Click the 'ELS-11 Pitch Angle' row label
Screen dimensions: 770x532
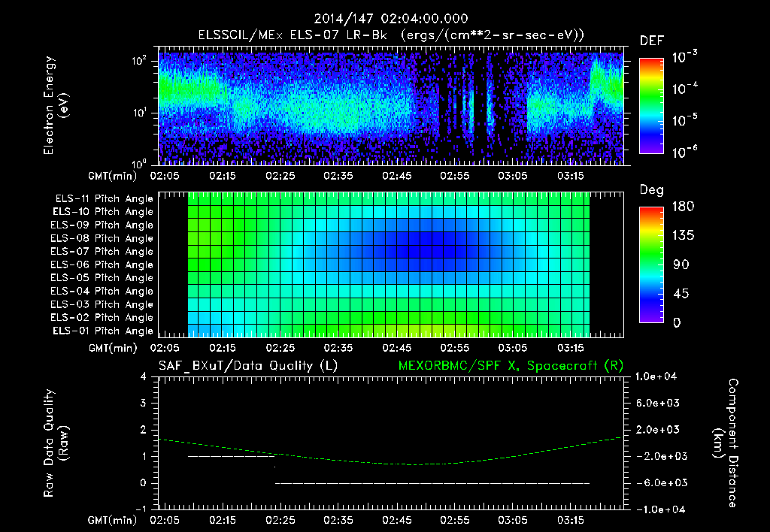(104, 199)
